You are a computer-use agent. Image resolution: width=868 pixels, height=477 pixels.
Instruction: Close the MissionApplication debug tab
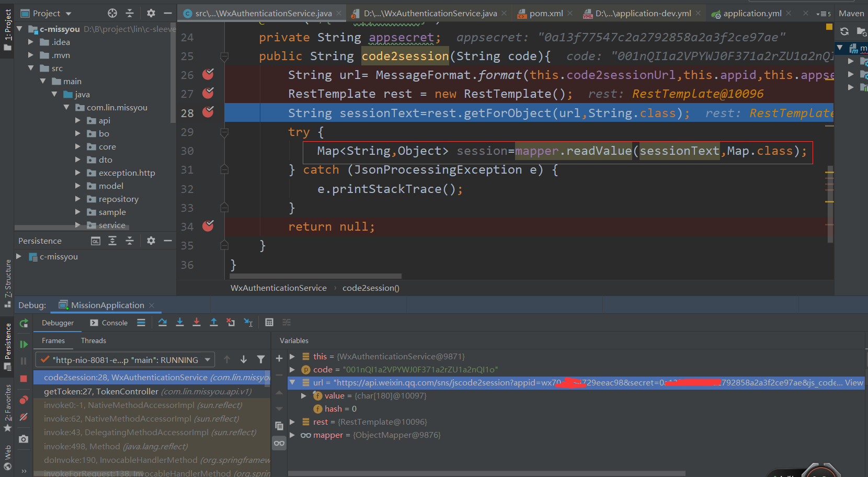pos(152,305)
